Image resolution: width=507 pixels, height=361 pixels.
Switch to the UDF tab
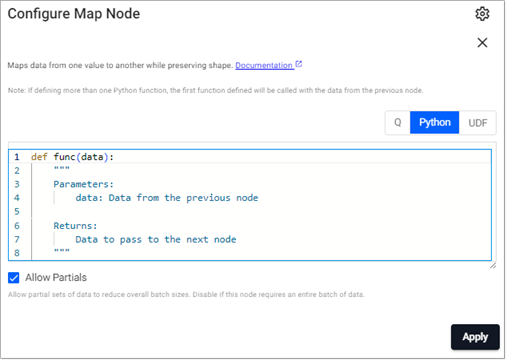coord(477,123)
